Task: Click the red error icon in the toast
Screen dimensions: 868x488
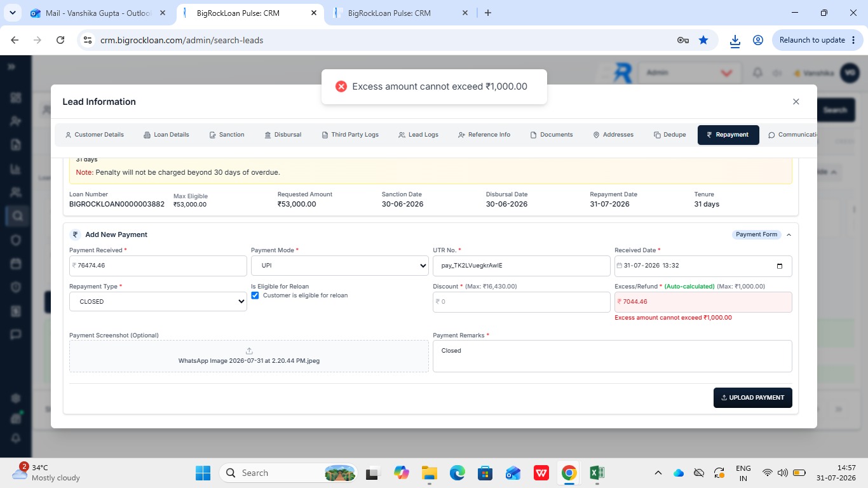Action: coord(341,86)
